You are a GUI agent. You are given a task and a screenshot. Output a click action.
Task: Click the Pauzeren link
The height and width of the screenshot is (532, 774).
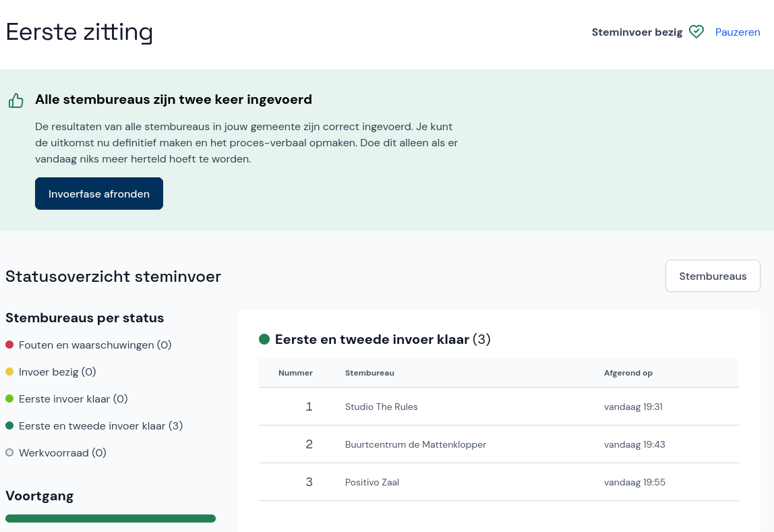(x=738, y=32)
